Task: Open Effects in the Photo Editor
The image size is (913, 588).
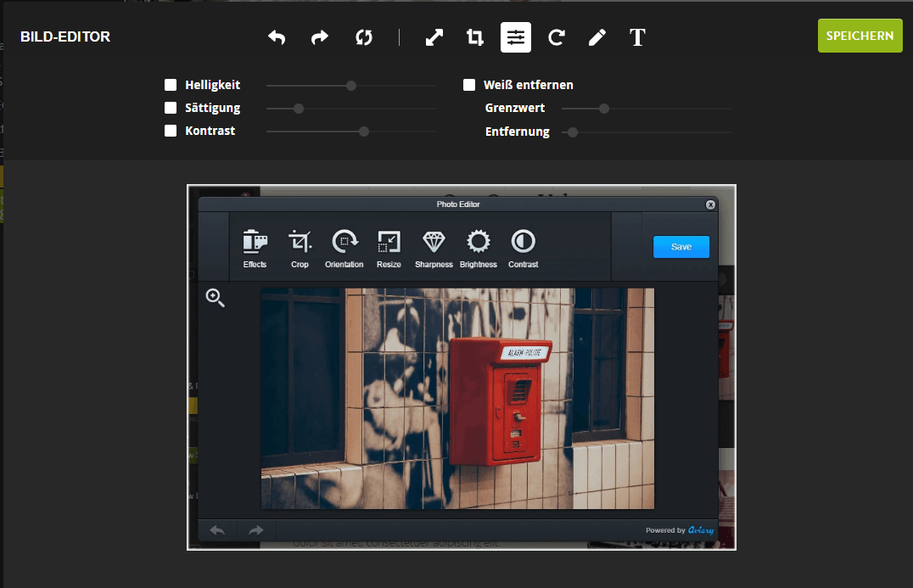Action: click(255, 249)
